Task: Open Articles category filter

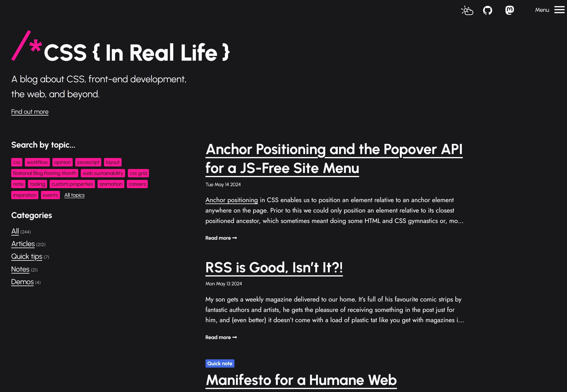Action: (x=23, y=244)
